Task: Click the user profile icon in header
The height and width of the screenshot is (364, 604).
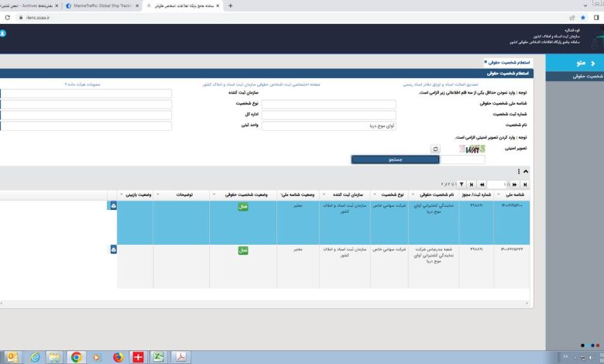Action: [2, 35]
